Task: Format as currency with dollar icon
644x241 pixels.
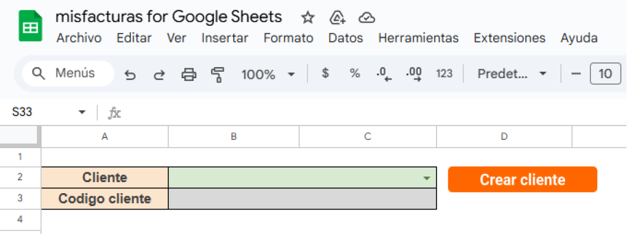Action: (326, 74)
